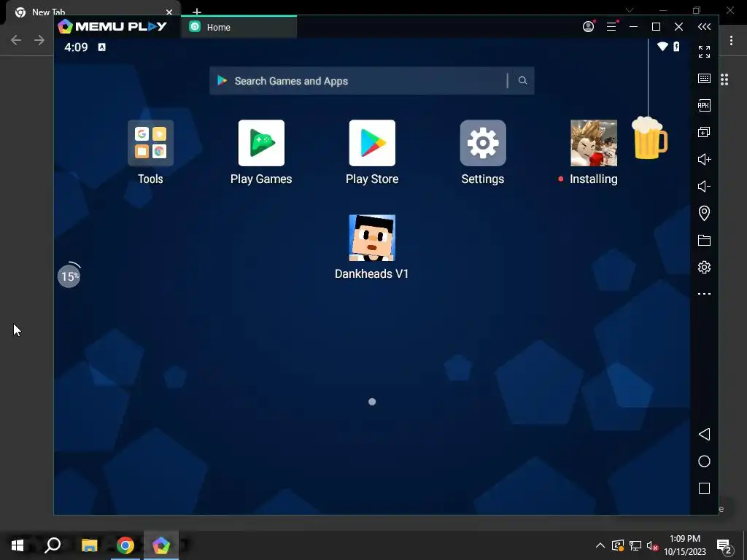Click the keyboard language indicator in status bar

(x=101, y=47)
